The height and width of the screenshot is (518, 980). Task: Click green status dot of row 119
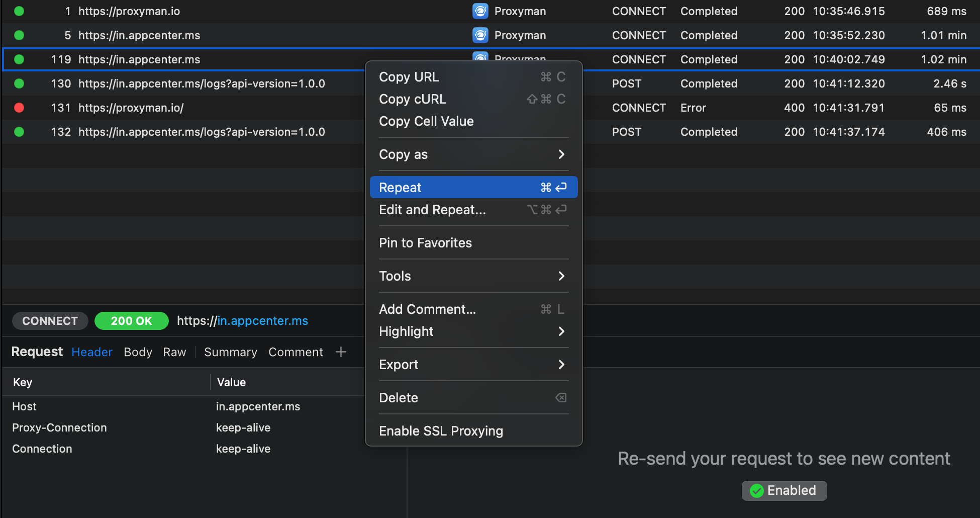(x=19, y=59)
